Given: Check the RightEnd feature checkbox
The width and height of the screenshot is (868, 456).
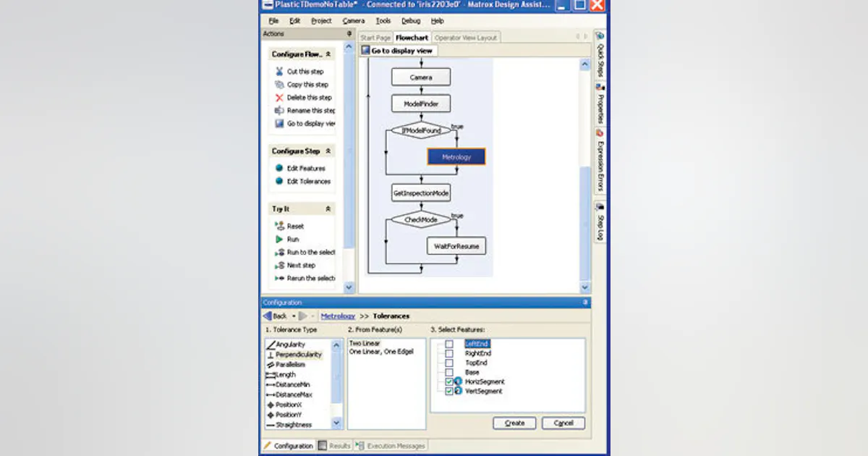Looking at the screenshot, I should coord(449,353).
